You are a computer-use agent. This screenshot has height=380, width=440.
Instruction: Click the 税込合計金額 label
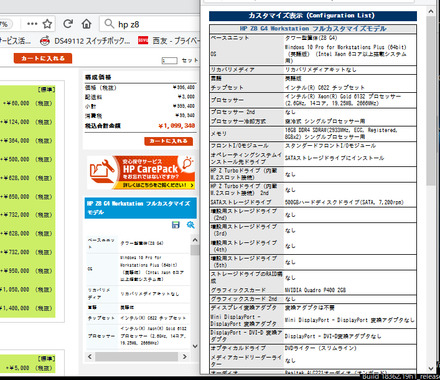point(103,126)
